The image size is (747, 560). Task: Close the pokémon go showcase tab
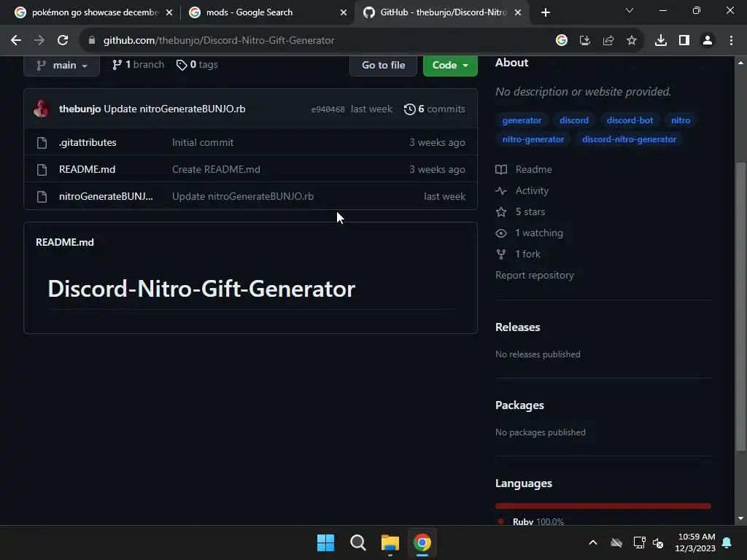[x=169, y=12]
